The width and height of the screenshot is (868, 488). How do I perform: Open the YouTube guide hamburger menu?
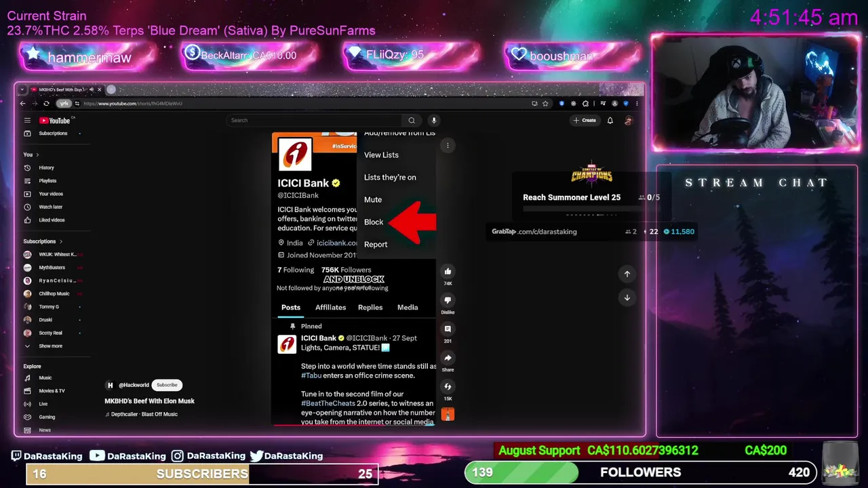tap(27, 121)
